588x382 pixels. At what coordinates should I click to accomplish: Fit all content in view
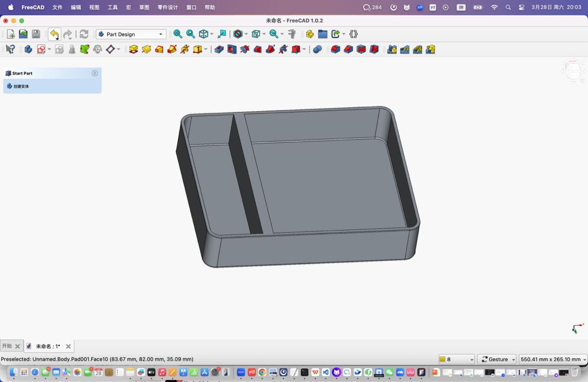click(x=178, y=34)
